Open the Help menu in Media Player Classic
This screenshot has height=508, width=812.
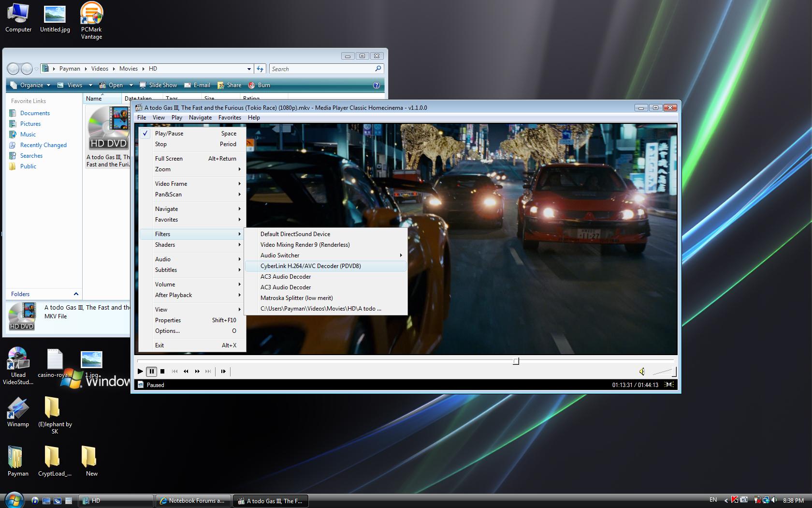pos(254,118)
